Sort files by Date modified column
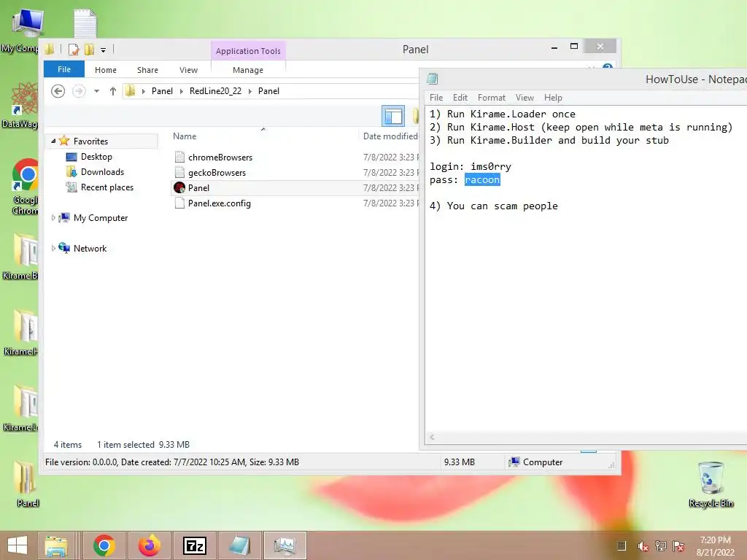747x560 pixels. click(x=390, y=136)
